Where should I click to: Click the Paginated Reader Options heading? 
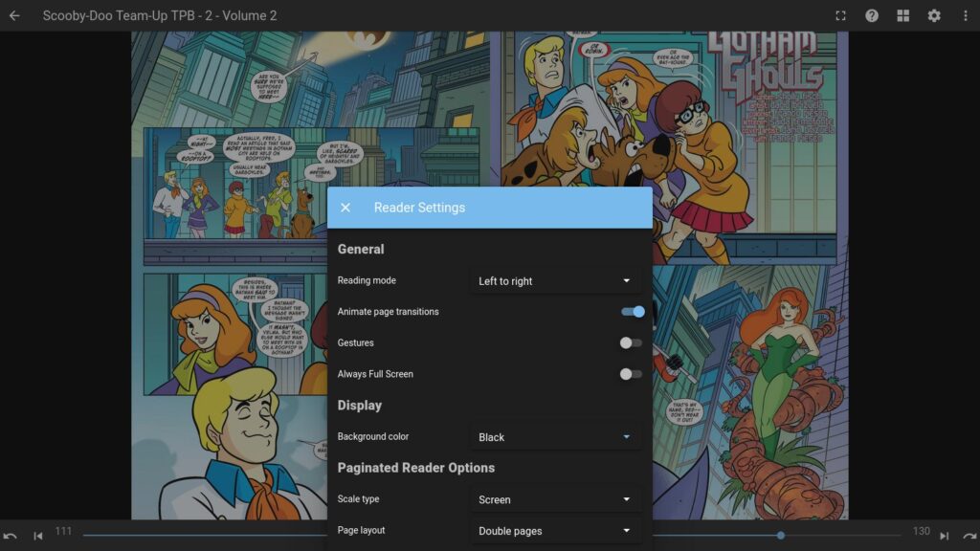(416, 468)
